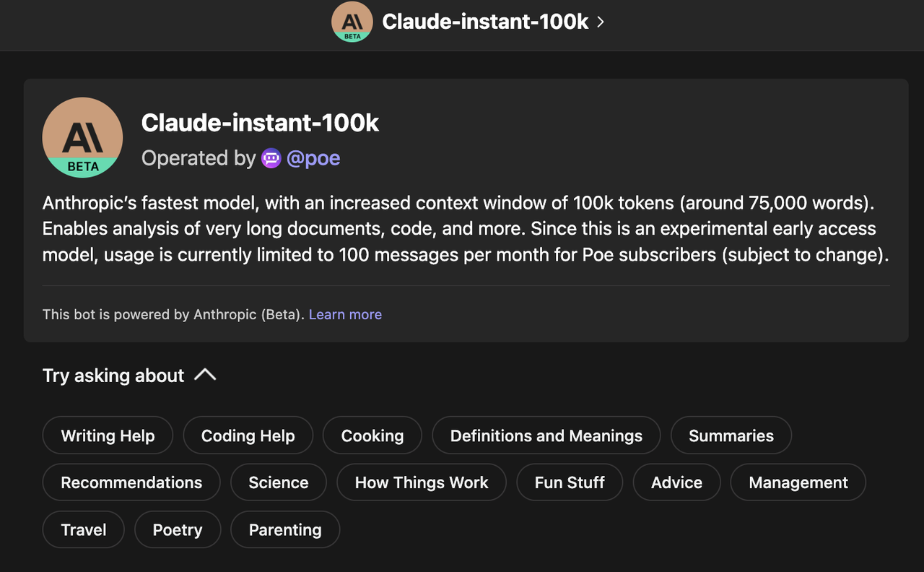Follow the Learn more link
The height and width of the screenshot is (572, 924).
[345, 314]
